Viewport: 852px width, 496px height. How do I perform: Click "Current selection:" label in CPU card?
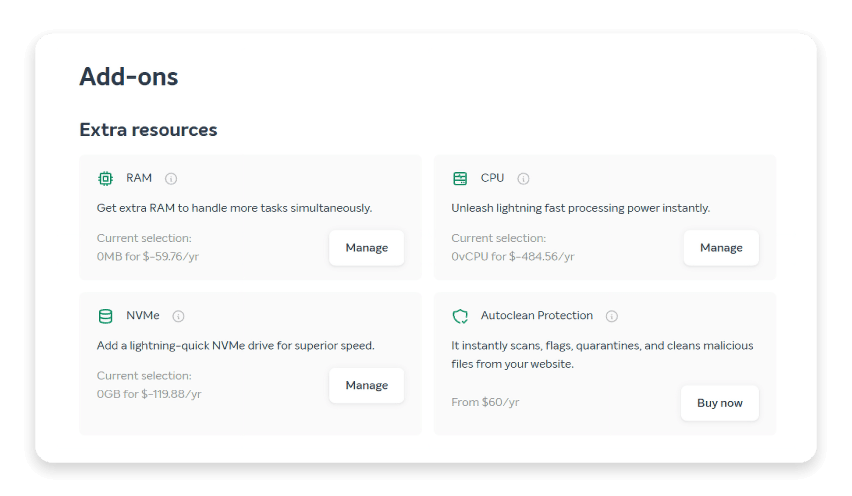pyautogui.click(x=498, y=238)
